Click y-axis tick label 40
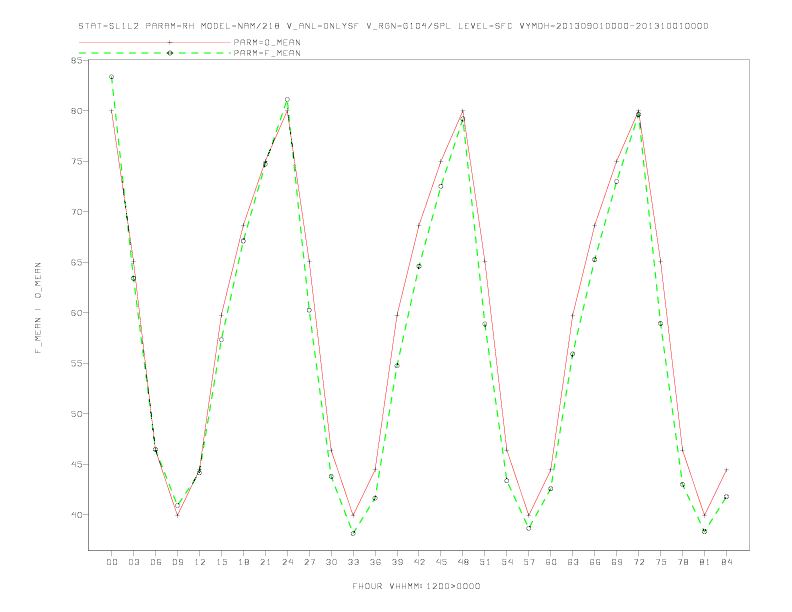Screen dimensions: 792x612 click(x=77, y=515)
